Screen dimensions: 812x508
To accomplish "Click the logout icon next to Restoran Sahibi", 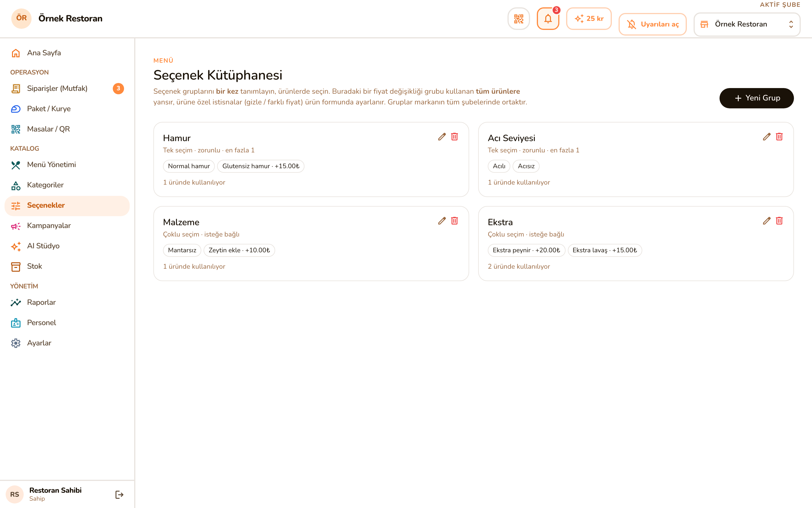I will (120, 494).
